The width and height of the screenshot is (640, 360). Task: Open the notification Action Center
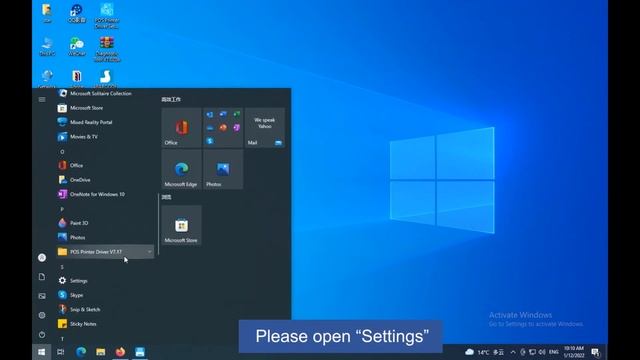[x=596, y=352]
